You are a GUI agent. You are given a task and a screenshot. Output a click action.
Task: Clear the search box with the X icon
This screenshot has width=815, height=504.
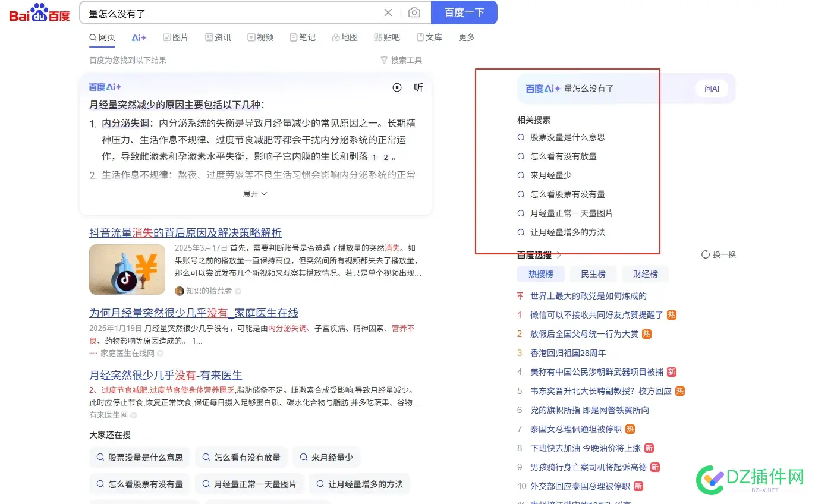[x=388, y=12]
